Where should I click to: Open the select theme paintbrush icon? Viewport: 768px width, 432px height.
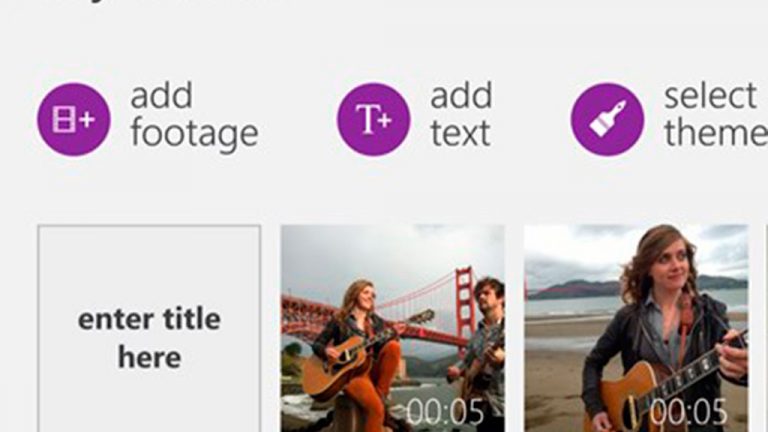click(x=607, y=120)
